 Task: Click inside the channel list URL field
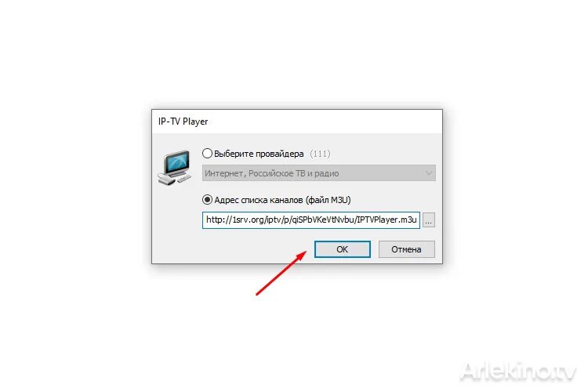[x=311, y=220]
